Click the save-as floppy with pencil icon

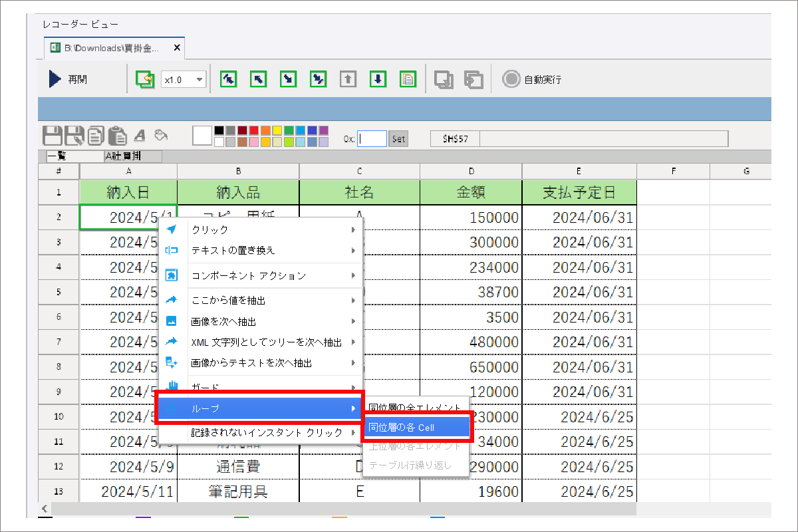click(x=74, y=136)
